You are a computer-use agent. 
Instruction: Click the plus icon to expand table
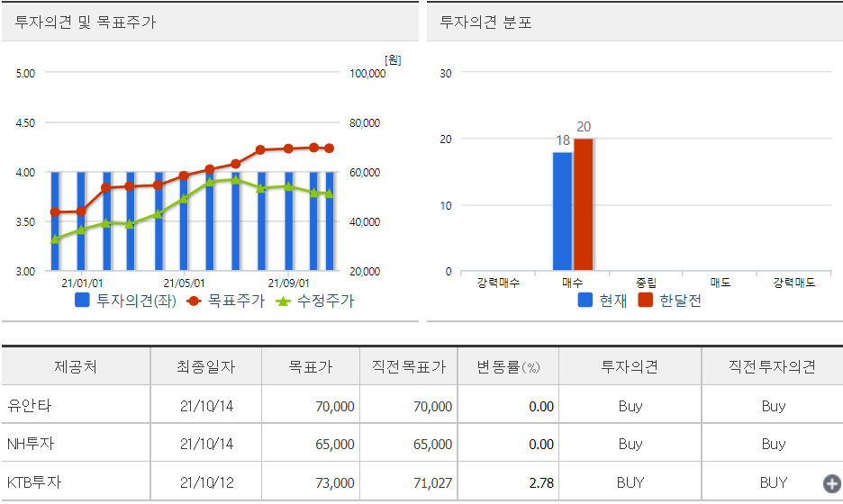click(831, 483)
